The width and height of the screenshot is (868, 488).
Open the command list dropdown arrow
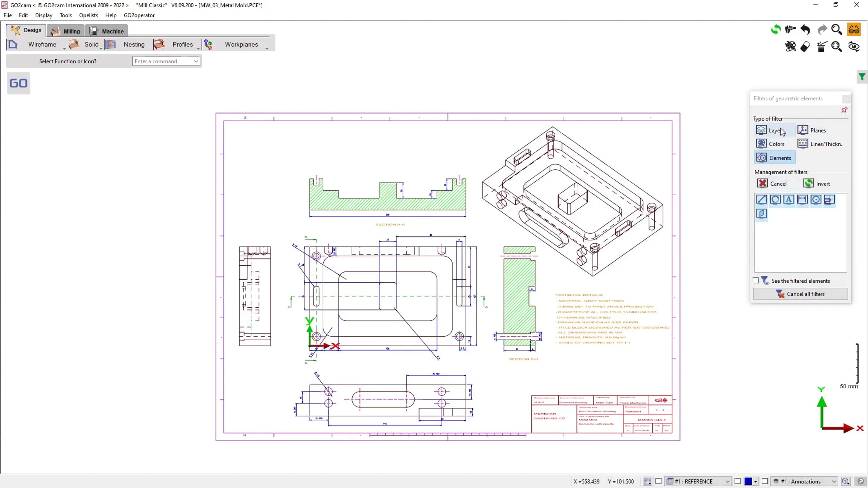pos(196,61)
